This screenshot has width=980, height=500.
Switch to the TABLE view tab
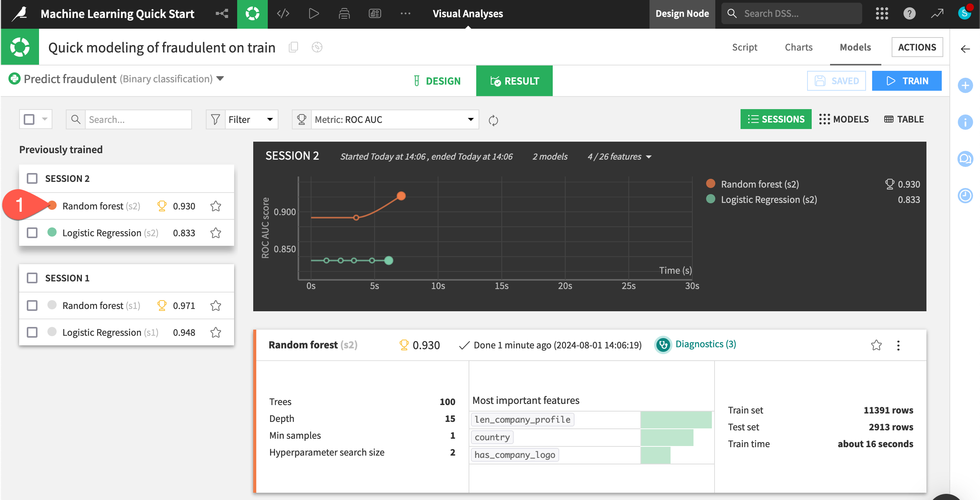[903, 119]
